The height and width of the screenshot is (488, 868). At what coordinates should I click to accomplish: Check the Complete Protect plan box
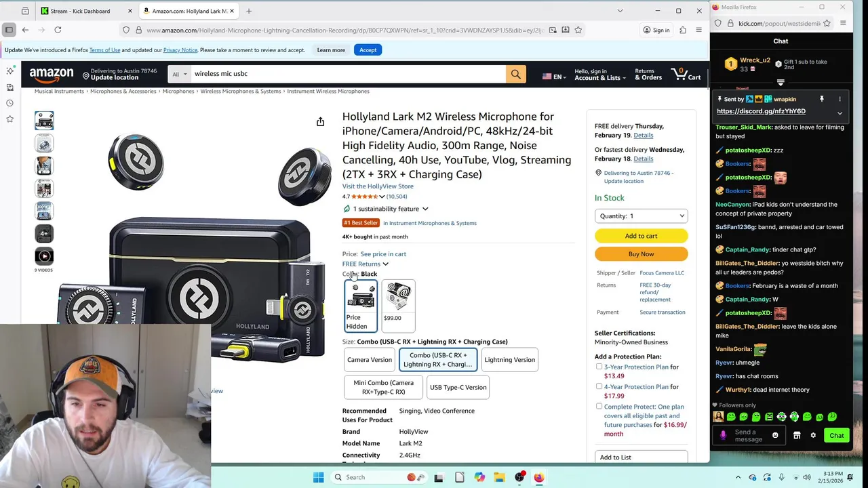599,407
